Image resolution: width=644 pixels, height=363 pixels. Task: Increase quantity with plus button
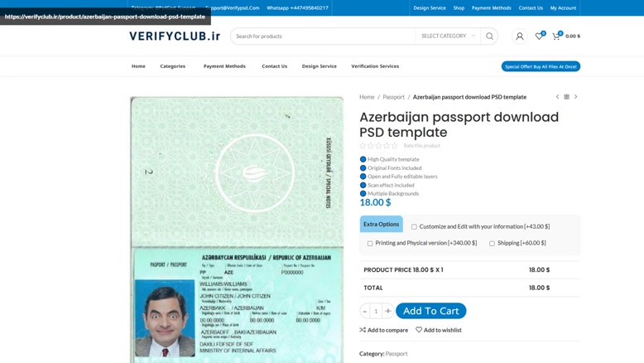387,311
